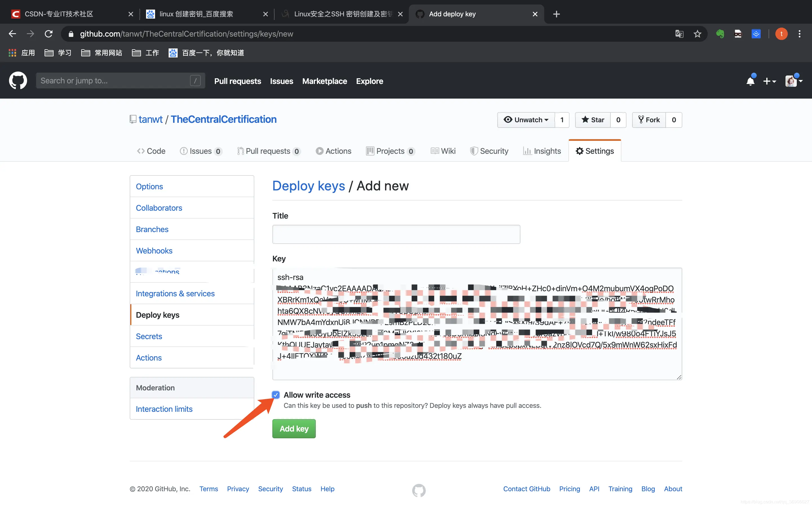
Task: Click into the Key text area
Action: coord(477,324)
